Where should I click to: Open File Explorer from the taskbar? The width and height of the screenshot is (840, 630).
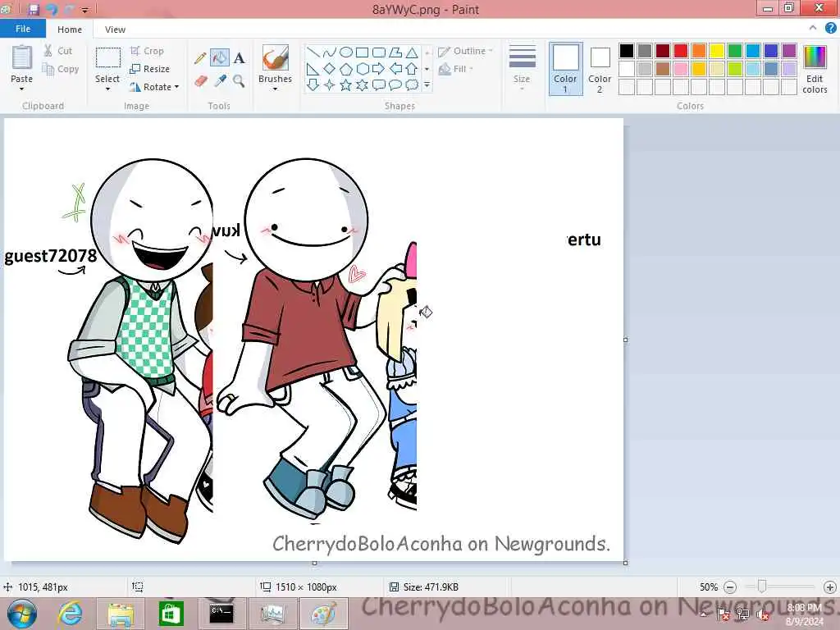(121, 614)
